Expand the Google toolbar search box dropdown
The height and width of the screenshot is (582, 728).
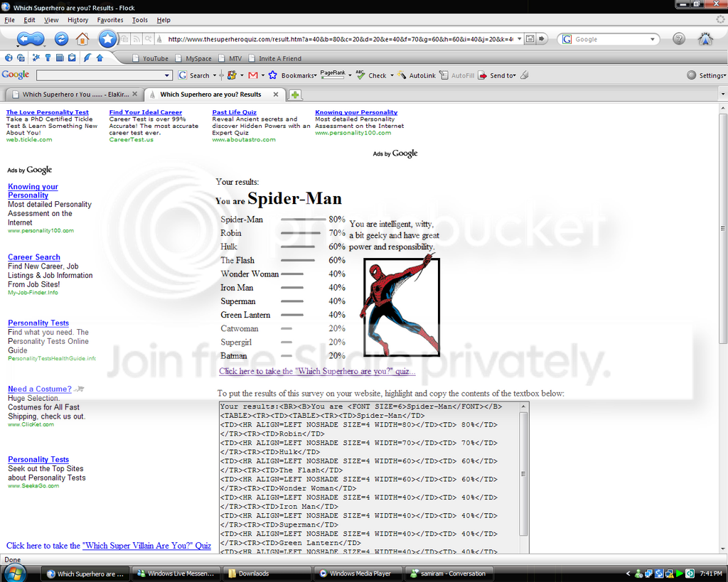click(166, 75)
